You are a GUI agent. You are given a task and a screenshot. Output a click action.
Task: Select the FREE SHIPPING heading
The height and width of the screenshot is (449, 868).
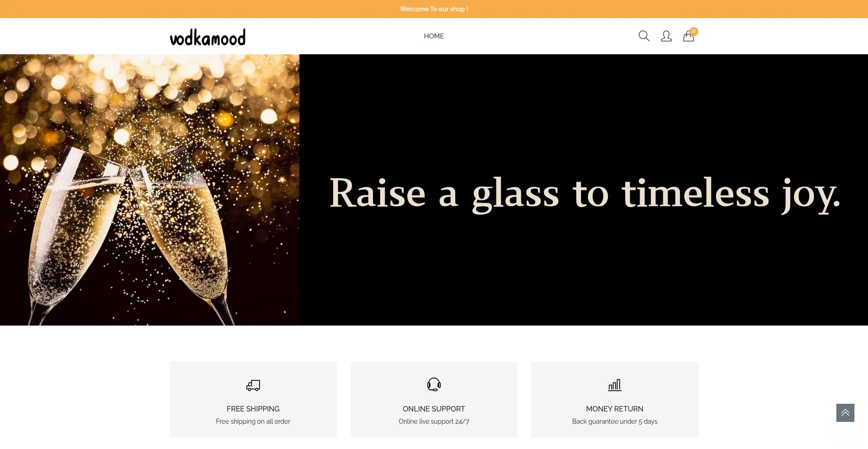click(253, 409)
